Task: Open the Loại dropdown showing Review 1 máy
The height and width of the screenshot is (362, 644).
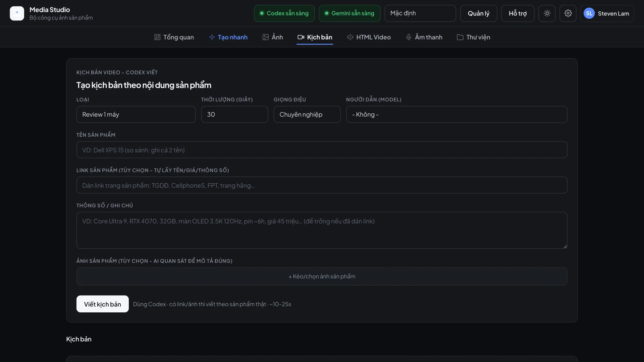Action: 136,115
